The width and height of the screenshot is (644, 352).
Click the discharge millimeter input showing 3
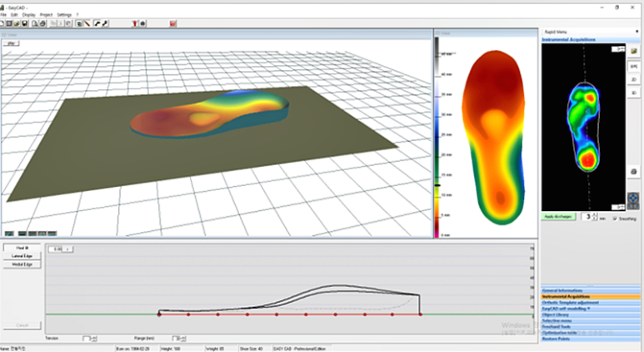(587, 216)
